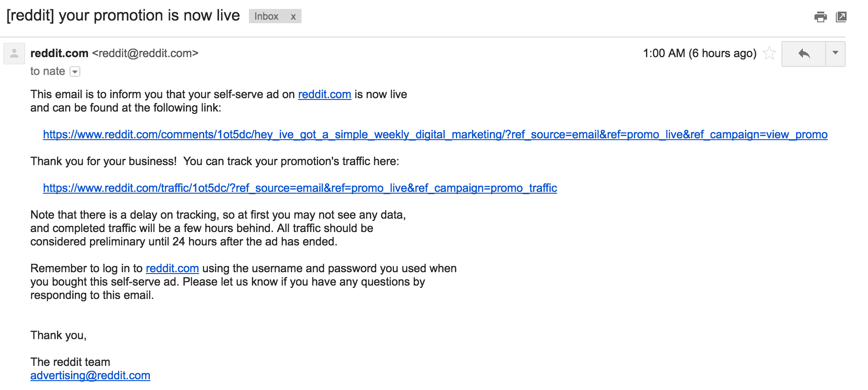
Task: Open the promoted post comments link
Action: 435,135
